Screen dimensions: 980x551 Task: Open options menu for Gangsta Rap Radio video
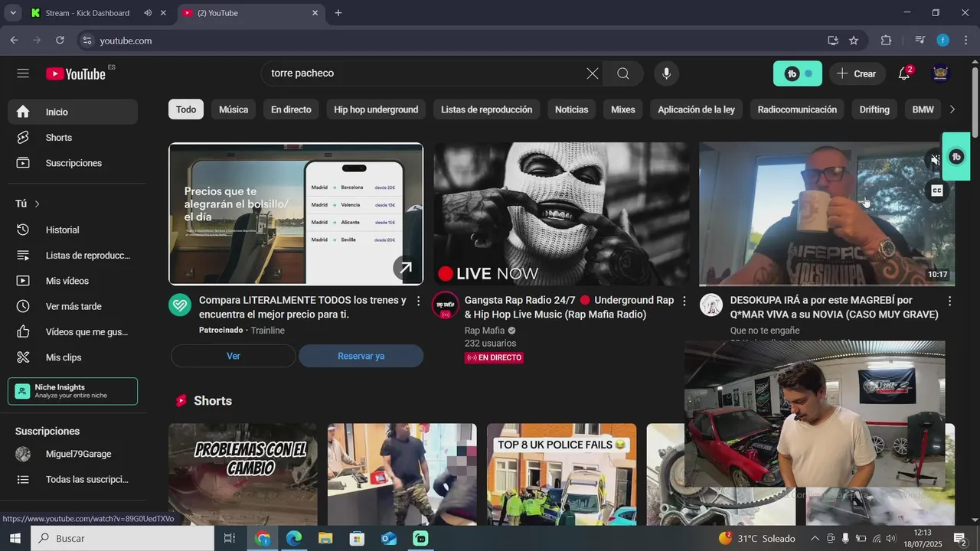pos(684,302)
